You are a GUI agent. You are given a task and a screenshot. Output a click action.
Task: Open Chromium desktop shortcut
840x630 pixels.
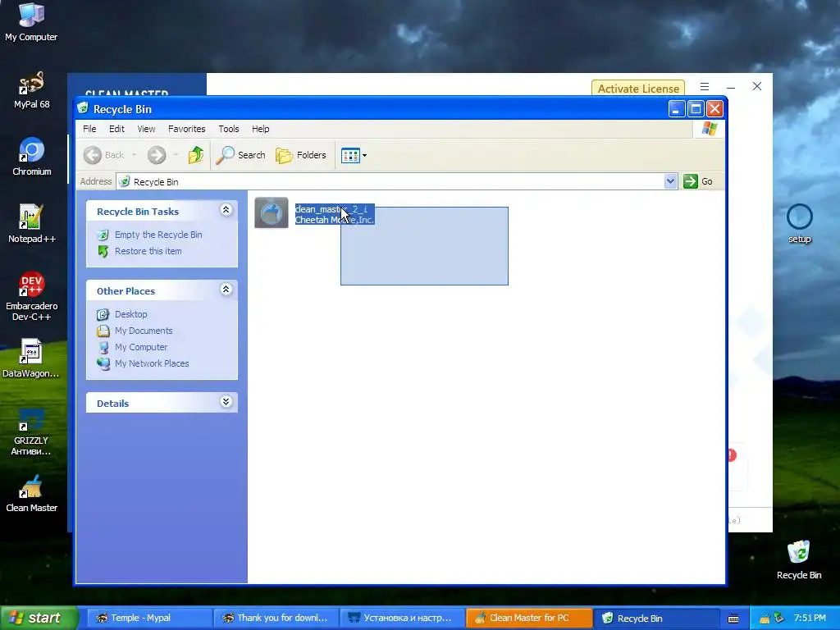[31, 157]
